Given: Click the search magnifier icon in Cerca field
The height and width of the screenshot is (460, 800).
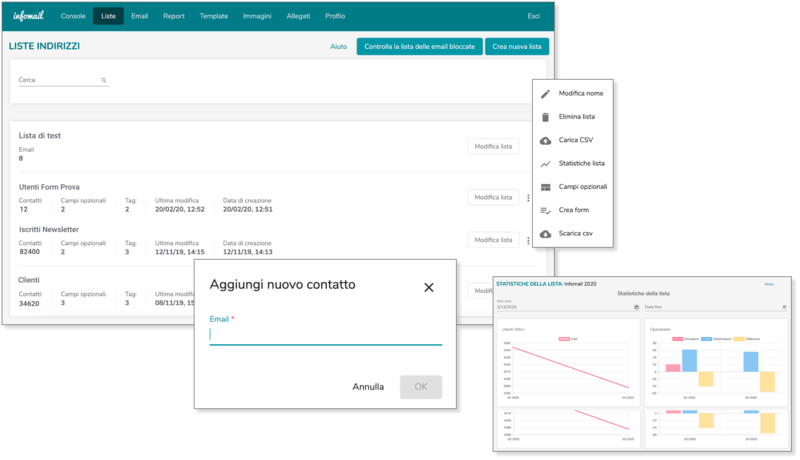Looking at the screenshot, I should pos(104,80).
